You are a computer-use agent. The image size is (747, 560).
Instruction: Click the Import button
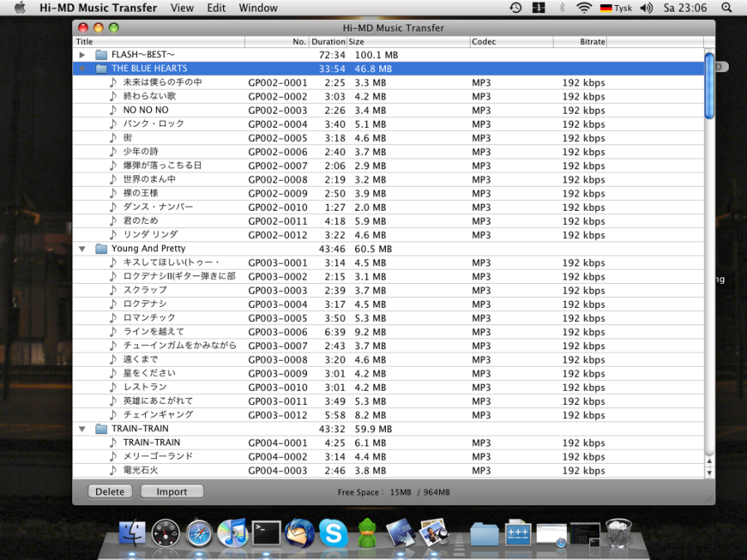(x=172, y=491)
